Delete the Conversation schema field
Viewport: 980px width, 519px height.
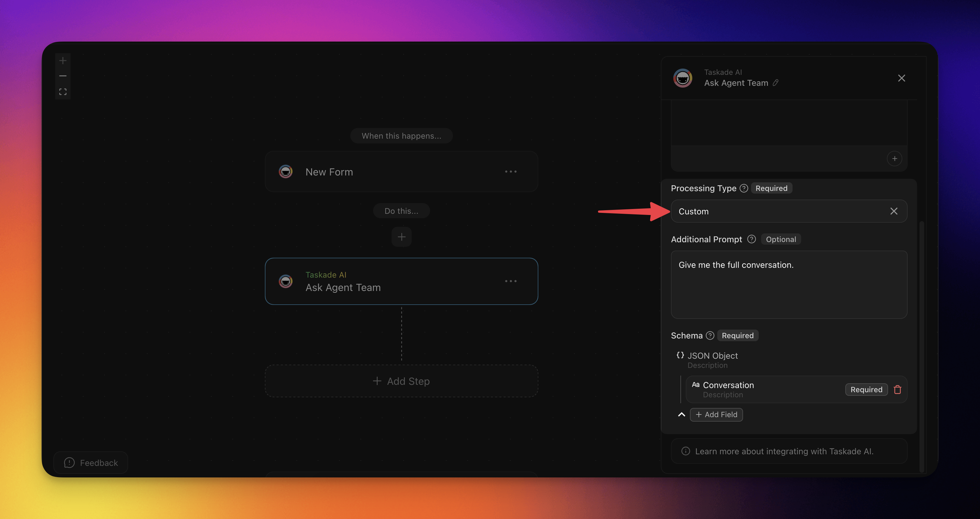[898, 390]
